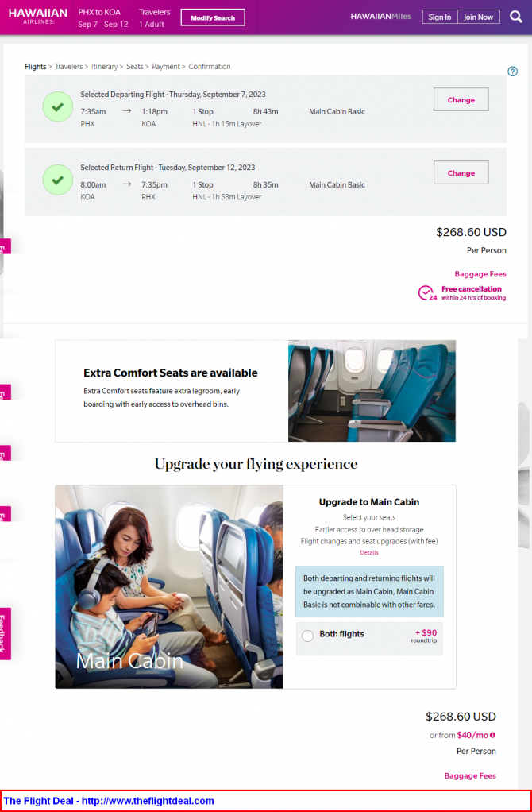Go to the Flights breadcrumb step
This screenshot has height=812, width=532.
[36, 66]
